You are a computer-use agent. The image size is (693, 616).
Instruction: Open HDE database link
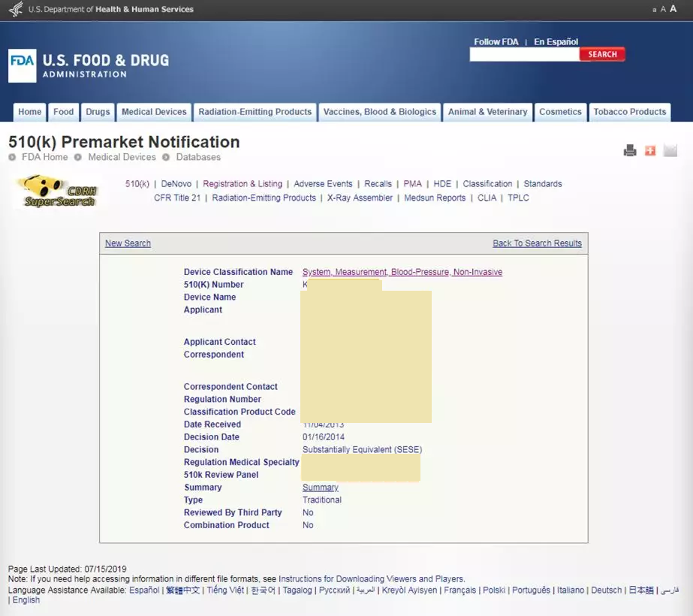[442, 184]
